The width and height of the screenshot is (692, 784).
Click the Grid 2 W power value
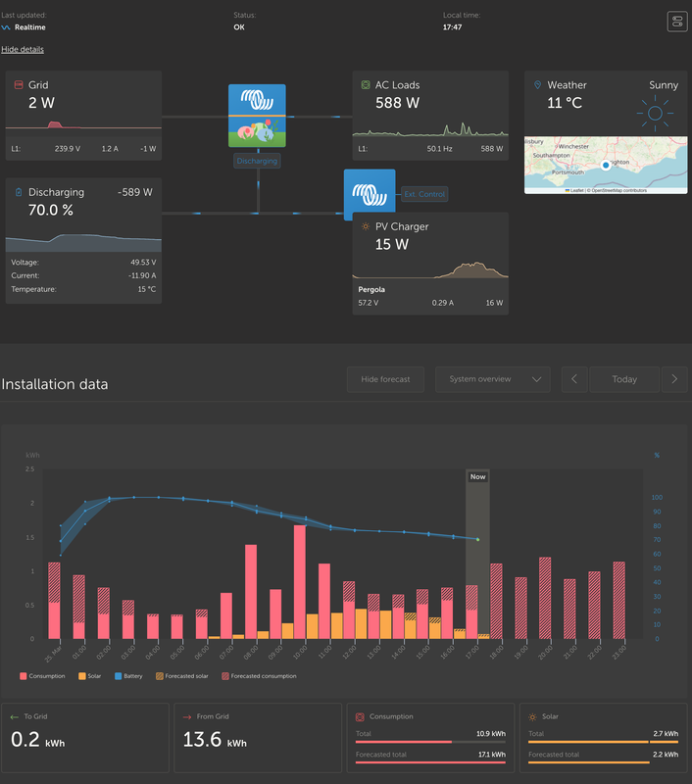(41, 103)
